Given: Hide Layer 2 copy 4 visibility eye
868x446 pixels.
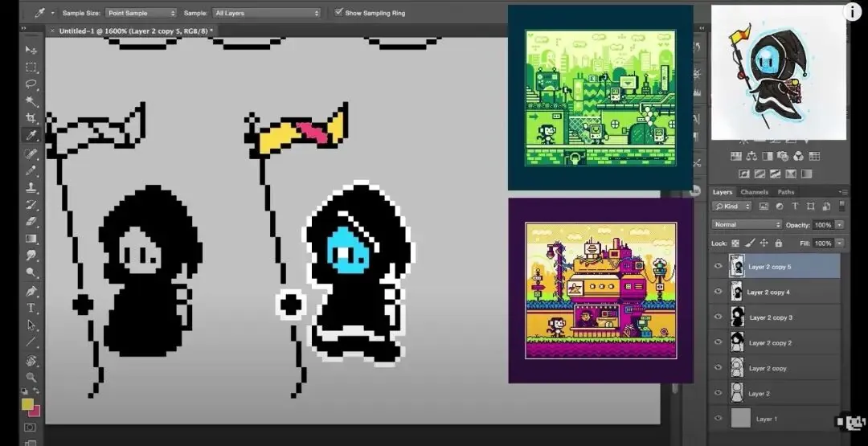Looking at the screenshot, I should (718, 292).
